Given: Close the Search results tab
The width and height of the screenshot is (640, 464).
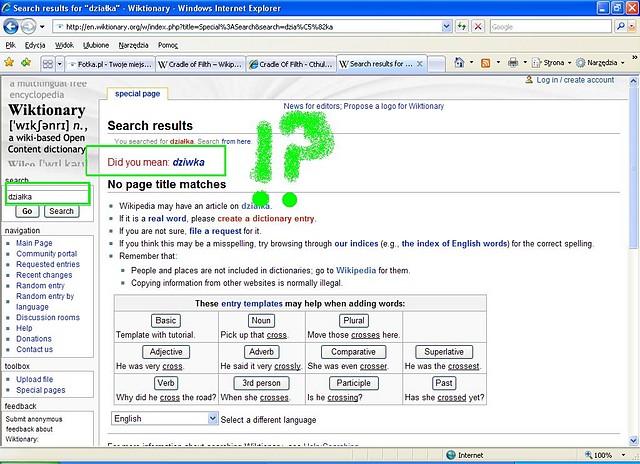Looking at the screenshot, I should [x=419, y=64].
